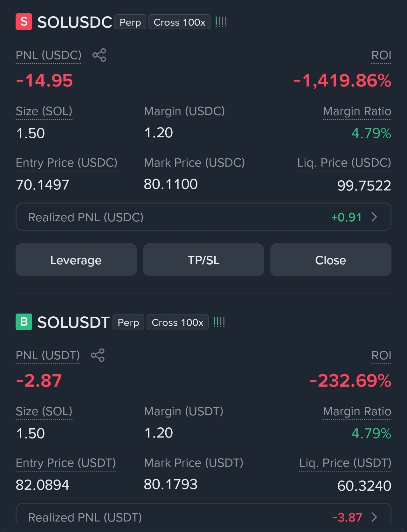Open SOLUSDT pair title
Viewport: 407px width, 532px height.
point(73,322)
